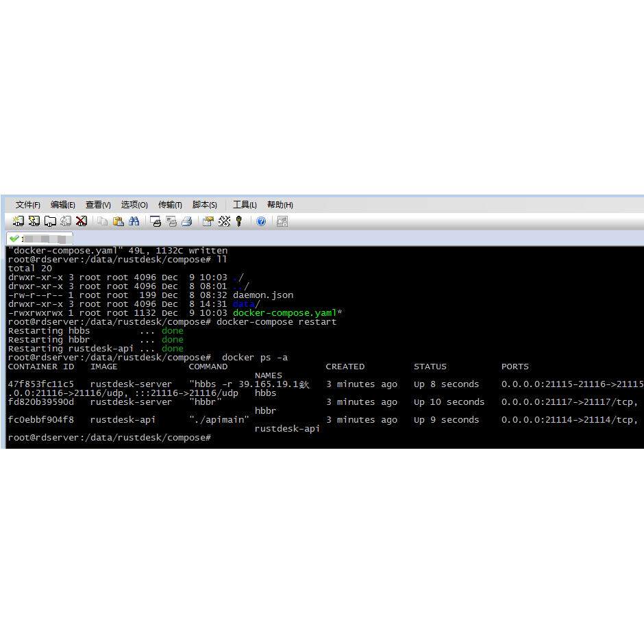The width and height of the screenshot is (644, 644).
Task: Click the Copy toolbar icon
Action: (102, 221)
